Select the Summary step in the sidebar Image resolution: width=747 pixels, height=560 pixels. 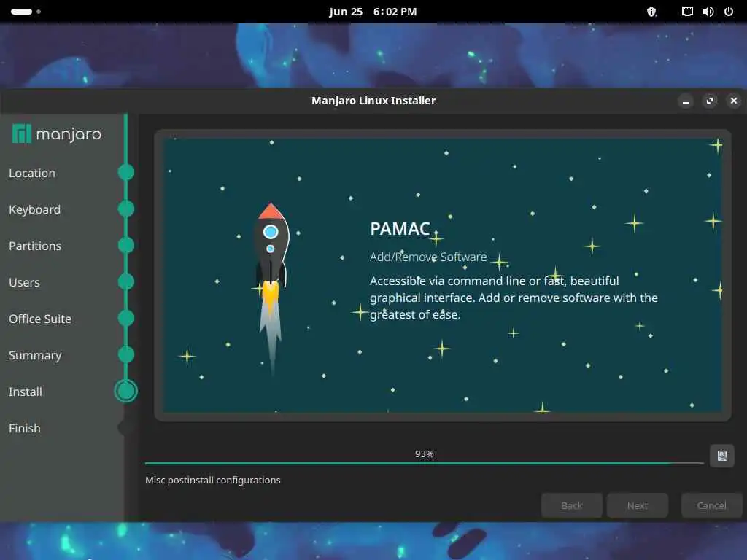click(x=35, y=355)
